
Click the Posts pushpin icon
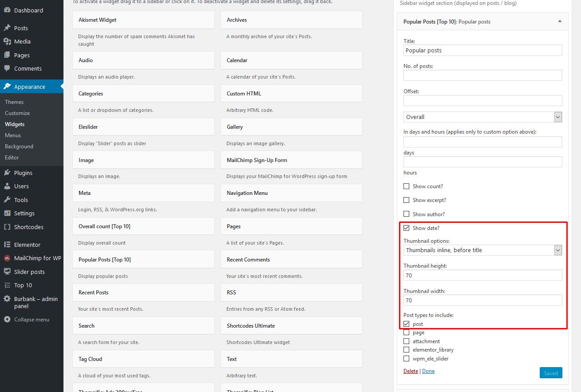tap(7, 28)
